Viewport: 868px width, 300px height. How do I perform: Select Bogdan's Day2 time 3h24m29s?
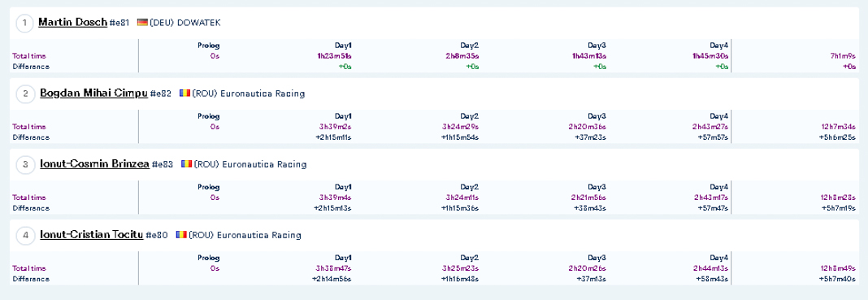(x=461, y=127)
